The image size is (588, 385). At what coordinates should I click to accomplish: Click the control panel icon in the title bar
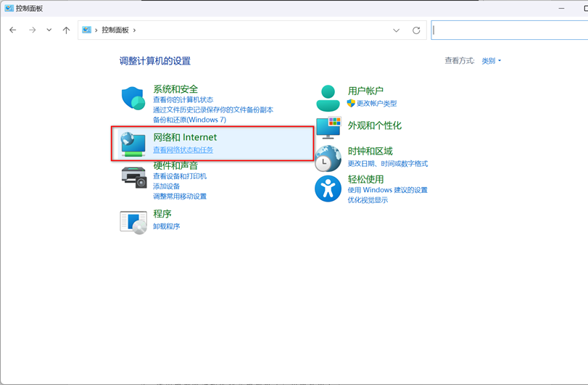click(x=9, y=8)
